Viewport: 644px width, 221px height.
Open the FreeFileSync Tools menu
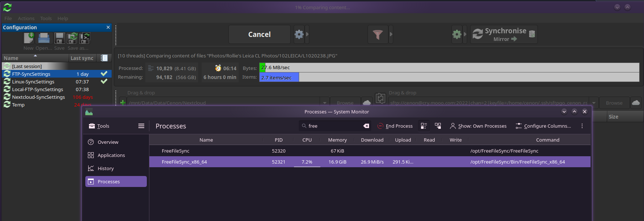click(46, 18)
